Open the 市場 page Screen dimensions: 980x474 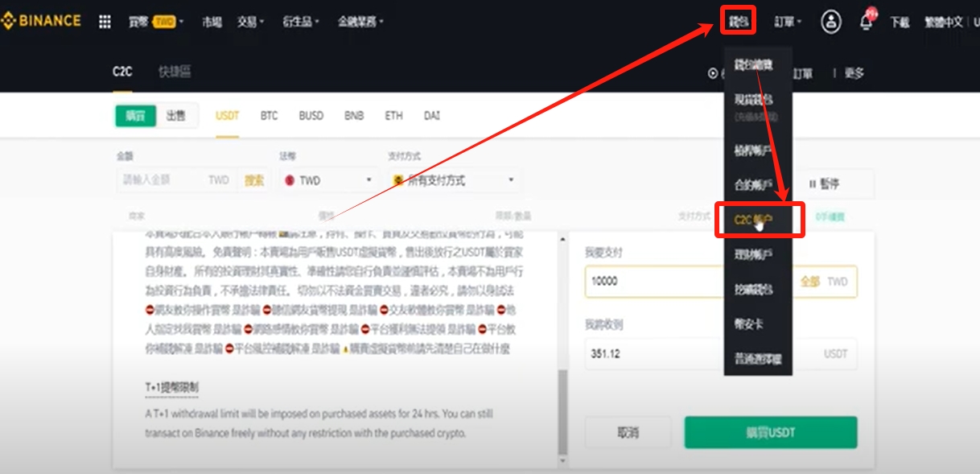pos(212,22)
